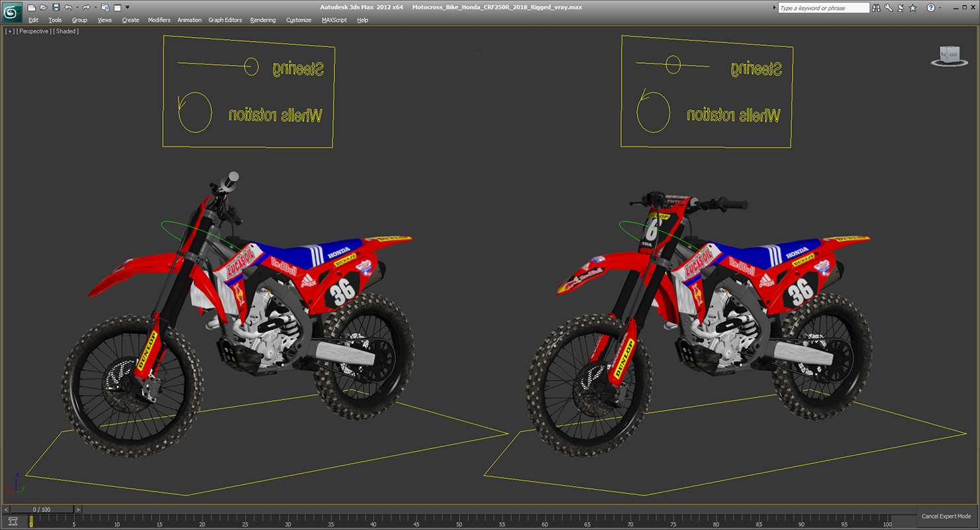Click the Favorites star icon

(913, 8)
